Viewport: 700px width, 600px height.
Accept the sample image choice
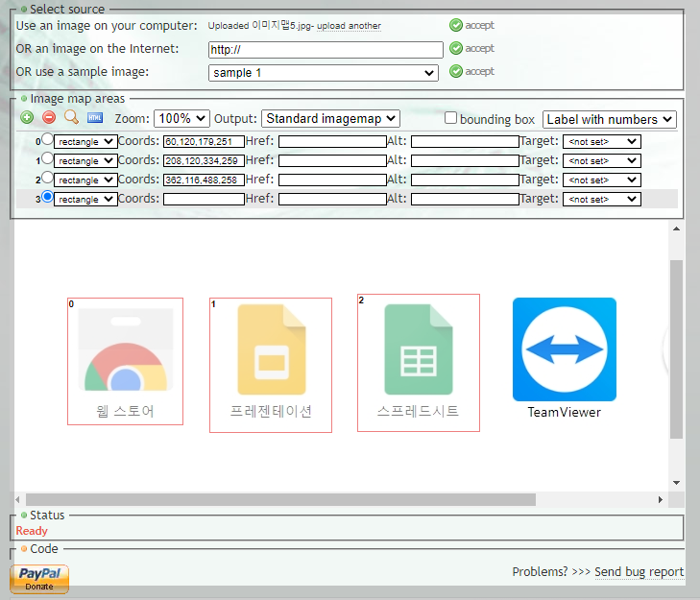coord(471,71)
